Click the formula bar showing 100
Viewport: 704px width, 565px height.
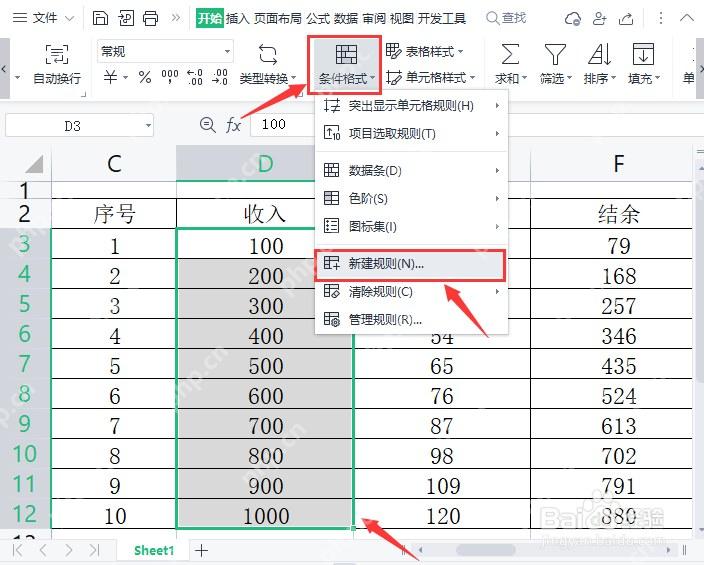click(x=283, y=124)
